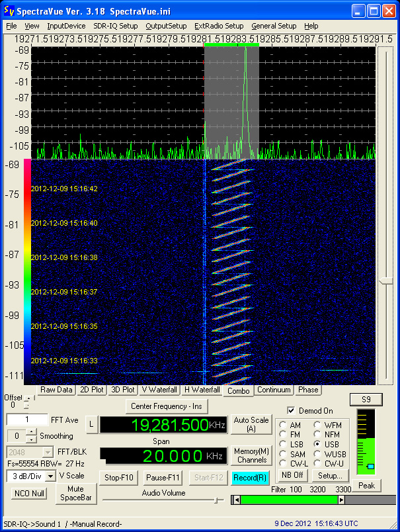Image resolution: width=400 pixels, height=532 pixels.
Task: Increase Offset with up spinner arrow
Action: point(29,398)
